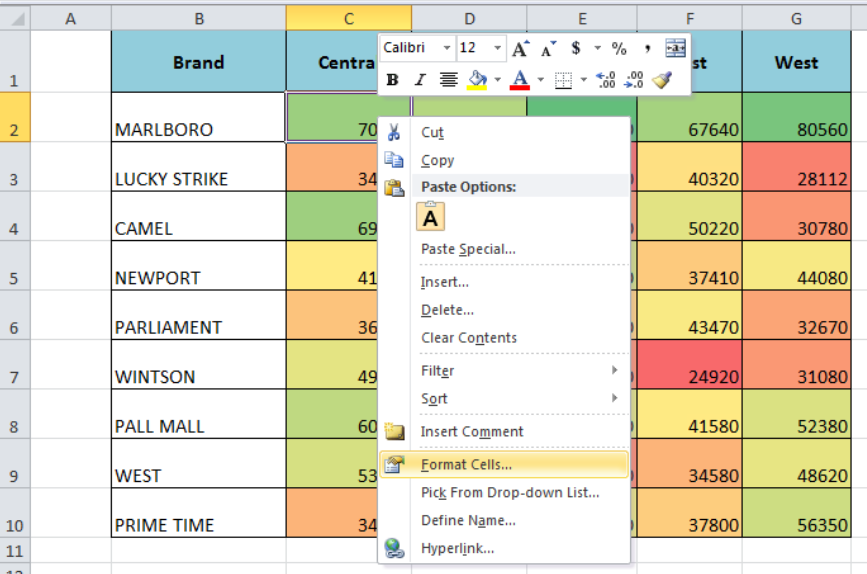Expand fill color dropdown arrow
Image resolution: width=867 pixels, height=574 pixels.
(497, 80)
